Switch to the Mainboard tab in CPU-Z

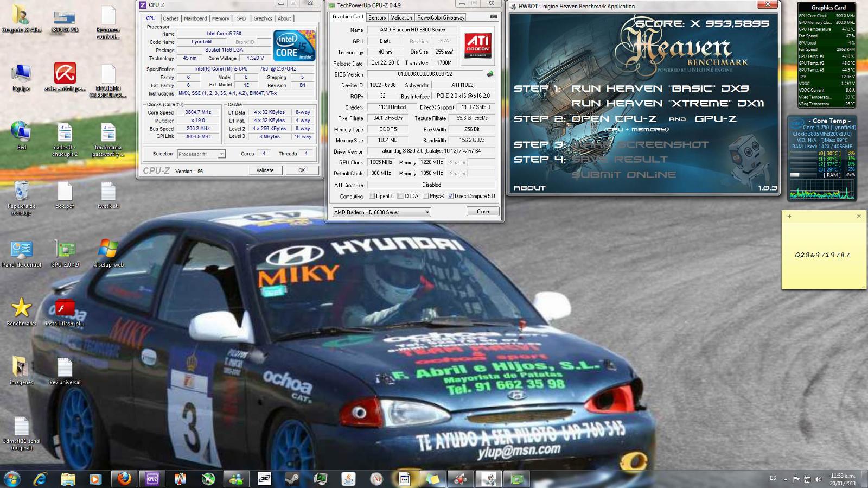tap(195, 18)
